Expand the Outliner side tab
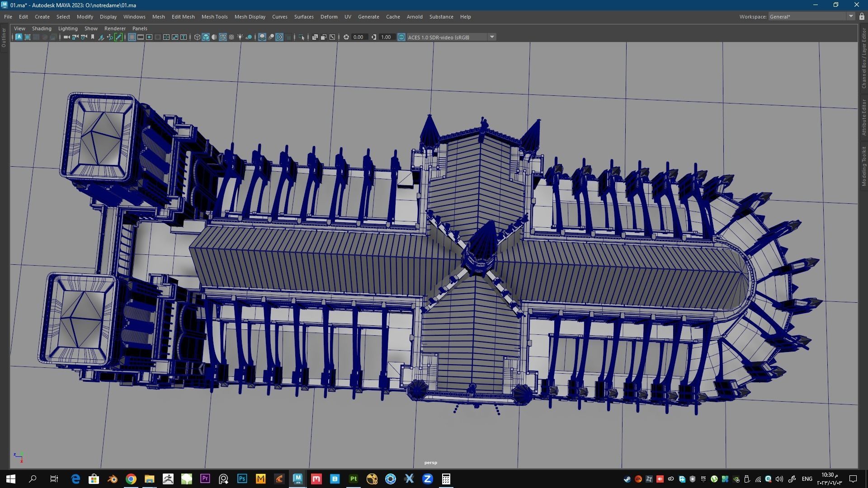This screenshot has height=488, width=868. 4,38
